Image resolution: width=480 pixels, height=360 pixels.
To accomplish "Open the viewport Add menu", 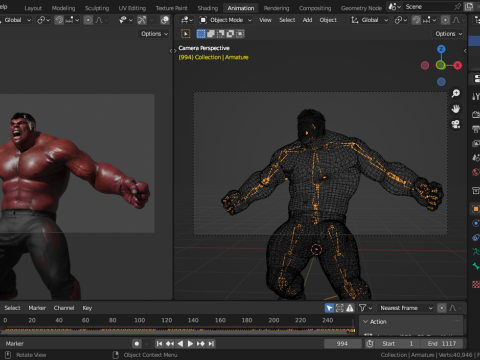I will pyautogui.click(x=307, y=20).
